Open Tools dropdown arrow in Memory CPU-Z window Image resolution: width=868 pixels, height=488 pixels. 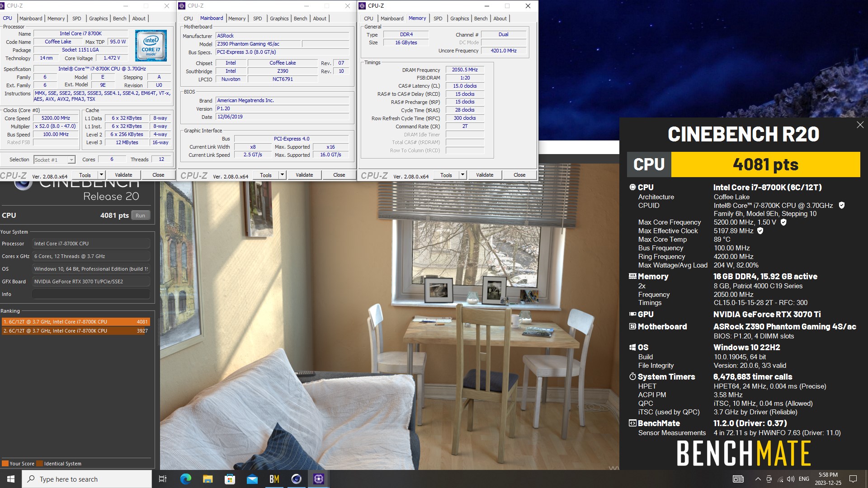point(462,175)
